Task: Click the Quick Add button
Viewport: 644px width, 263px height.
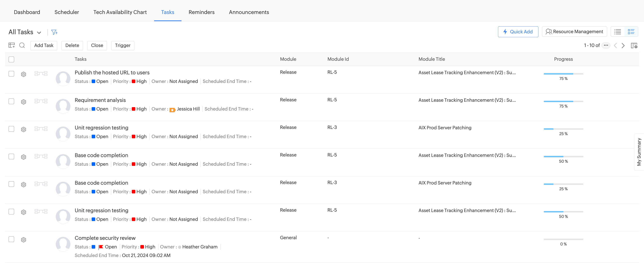Action: tap(518, 32)
